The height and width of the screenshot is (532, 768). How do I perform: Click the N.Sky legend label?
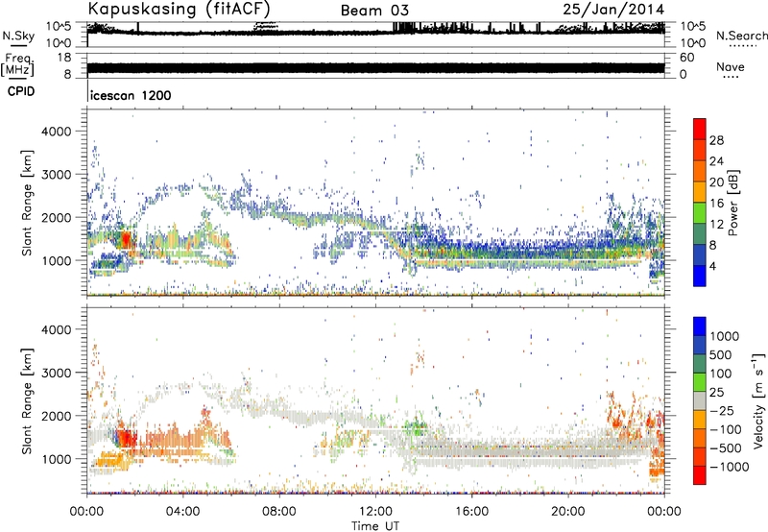click(x=18, y=36)
